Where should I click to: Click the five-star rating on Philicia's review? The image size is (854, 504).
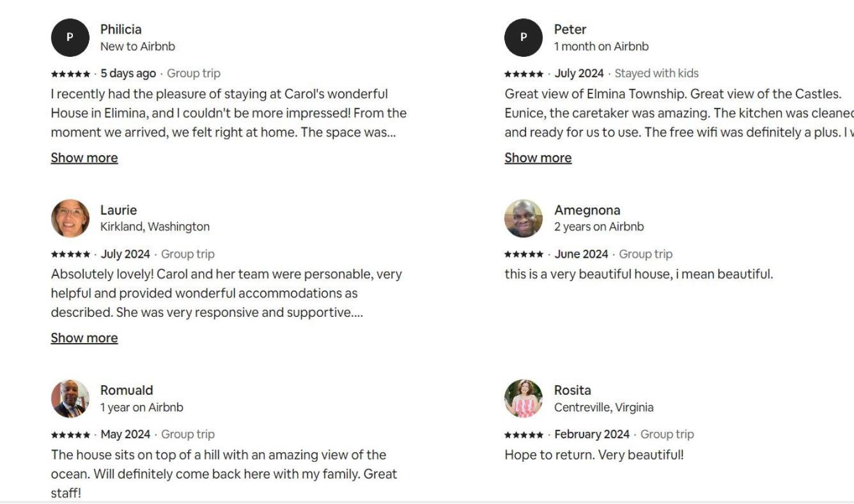click(x=70, y=73)
